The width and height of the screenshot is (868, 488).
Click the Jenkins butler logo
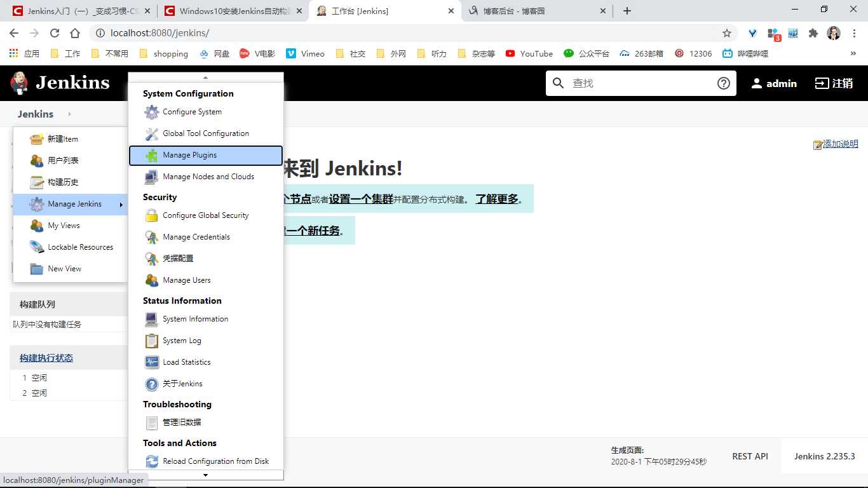point(19,83)
